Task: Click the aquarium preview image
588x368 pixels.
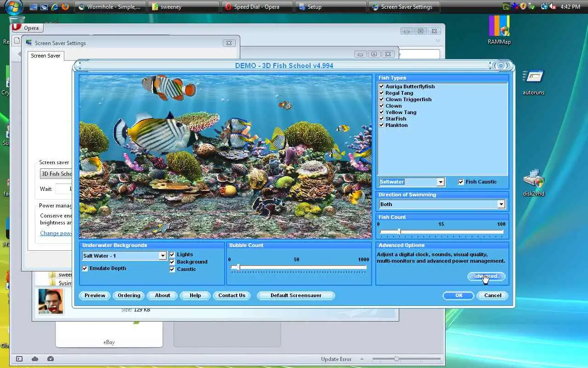Action: click(x=225, y=156)
